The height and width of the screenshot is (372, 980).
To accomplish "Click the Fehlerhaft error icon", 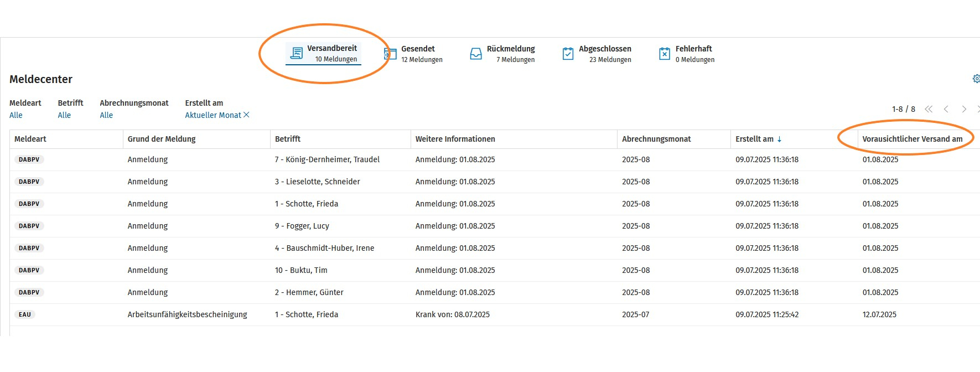I will pyautogui.click(x=665, y=54).
